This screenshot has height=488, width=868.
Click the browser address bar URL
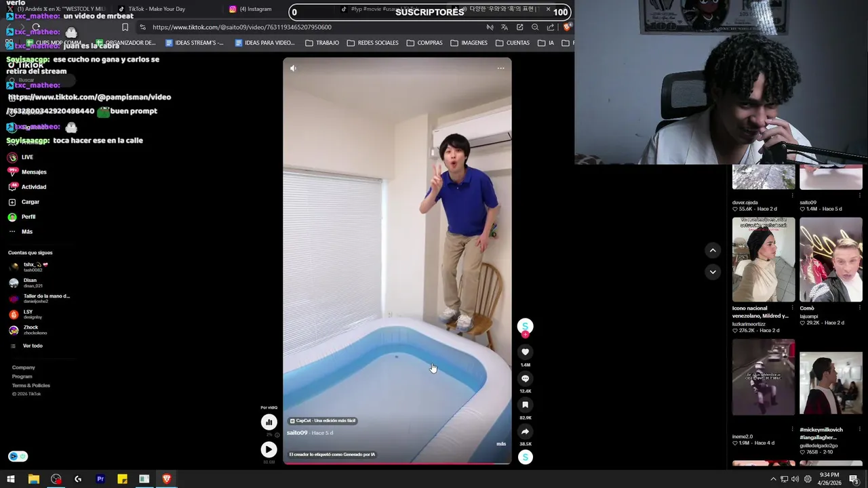coord(242,27)
